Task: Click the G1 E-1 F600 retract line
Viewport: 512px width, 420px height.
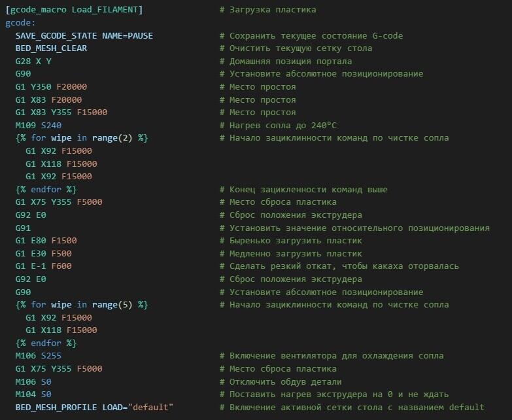Action: [43, 266]
